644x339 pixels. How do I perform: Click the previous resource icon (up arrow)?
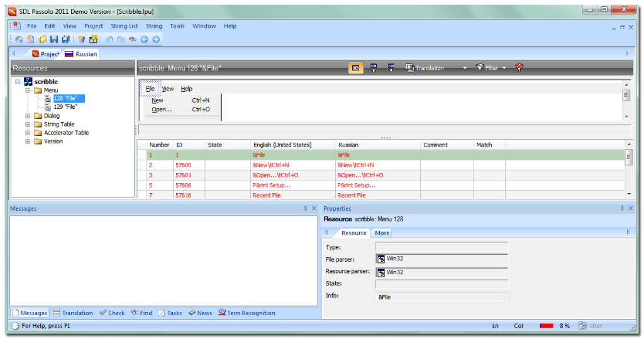pos(374,68)
